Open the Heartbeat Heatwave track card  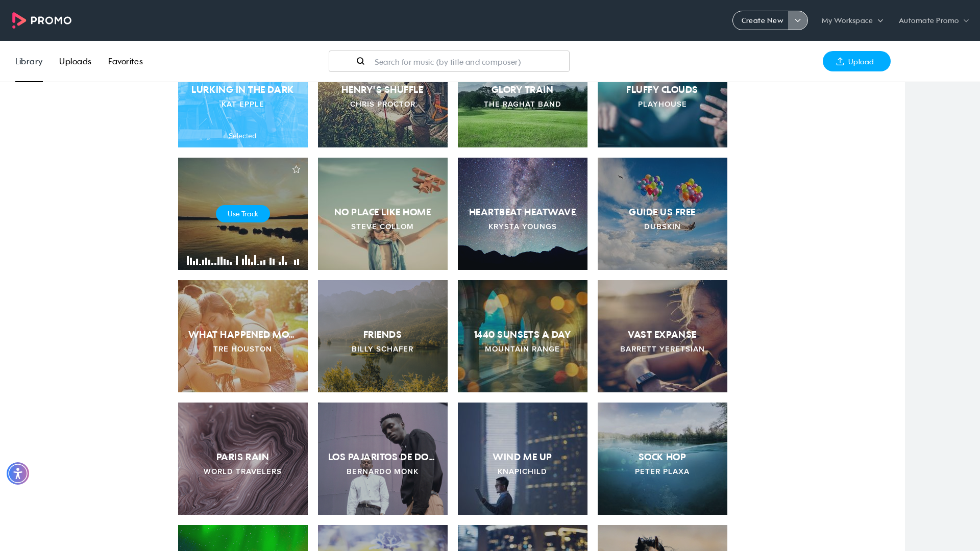coord(523,214)
